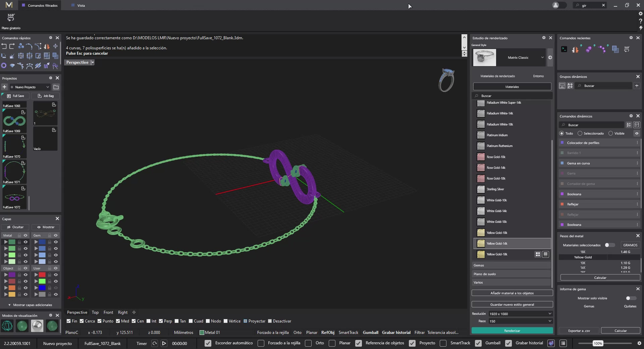Viewport: 644px width, 349px height.
Task: Open the Comandos filtrados tab
Action: [40, 5]
